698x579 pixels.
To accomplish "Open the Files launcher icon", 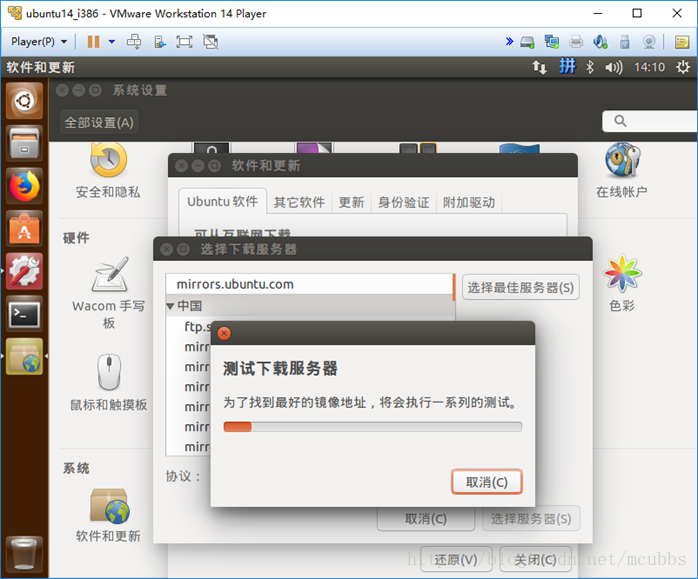I will point(24,143).
